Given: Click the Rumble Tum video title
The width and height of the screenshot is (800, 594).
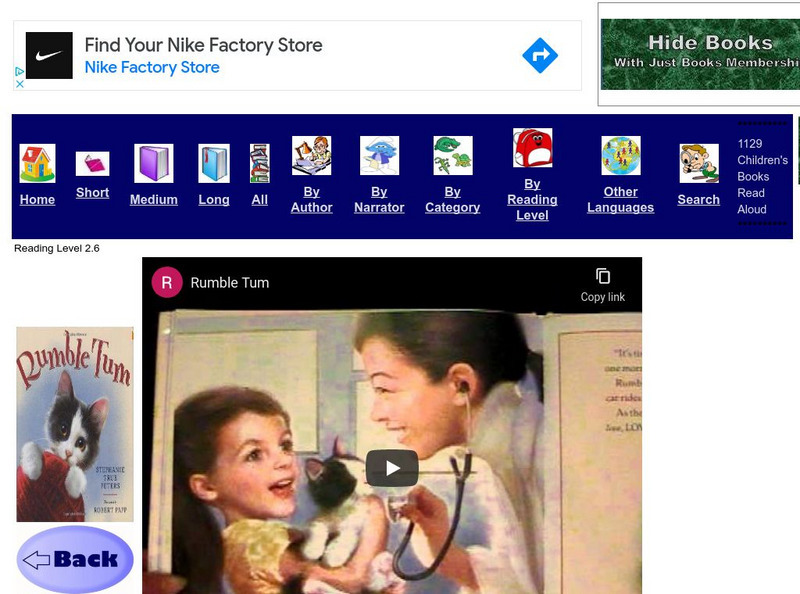Looking at the screenshot, I should click(x=230, y=283).
